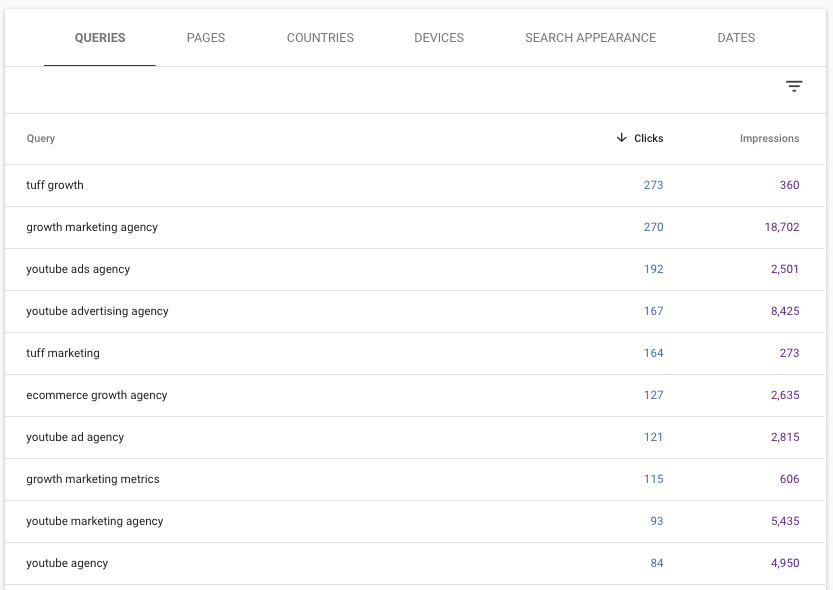Switch to the DATES tab
833x590 pixels.
736,37
